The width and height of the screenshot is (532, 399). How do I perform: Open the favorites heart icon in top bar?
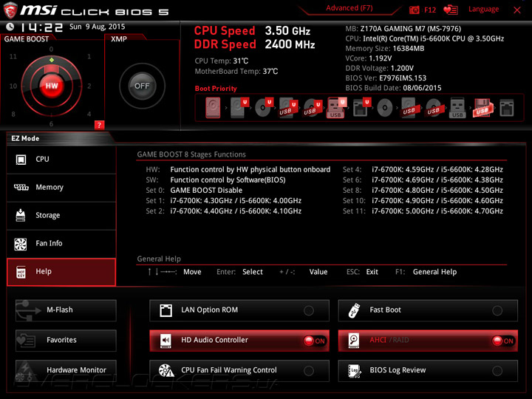point(451,10)
